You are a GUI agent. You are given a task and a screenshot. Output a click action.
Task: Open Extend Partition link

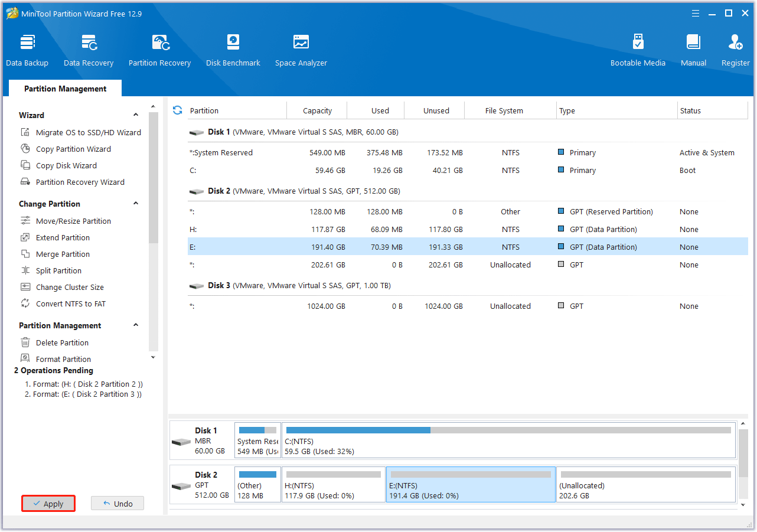[x=63, y=237]
